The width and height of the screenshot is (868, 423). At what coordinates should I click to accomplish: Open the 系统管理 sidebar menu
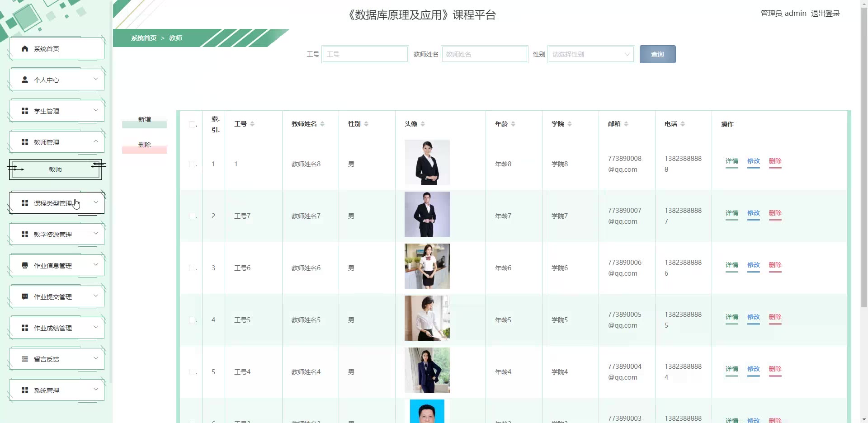pyautogui.click(x=57, y=390)
